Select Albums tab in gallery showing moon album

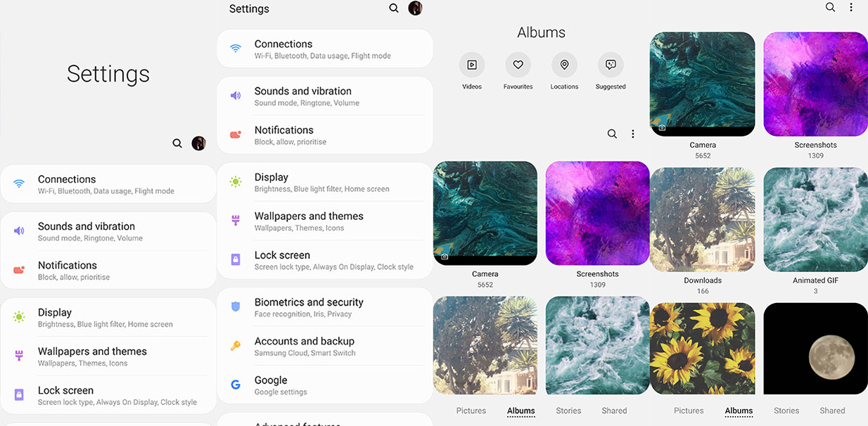[739, 411]
